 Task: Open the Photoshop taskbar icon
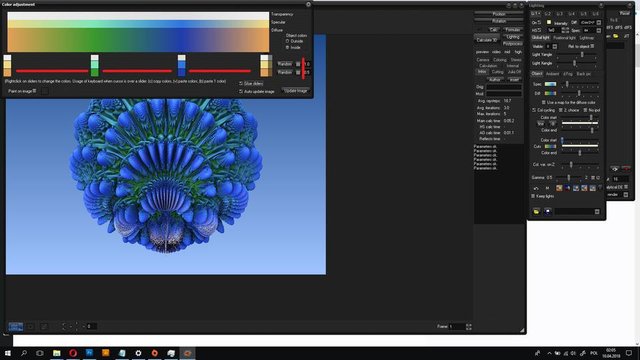89,353
